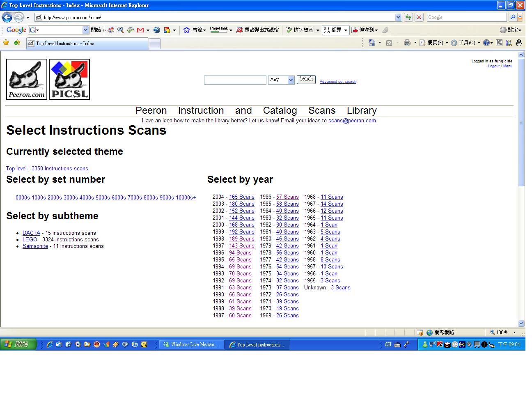
Task: Click the browser Forward arrow button
Action: [x=18, y=17]
